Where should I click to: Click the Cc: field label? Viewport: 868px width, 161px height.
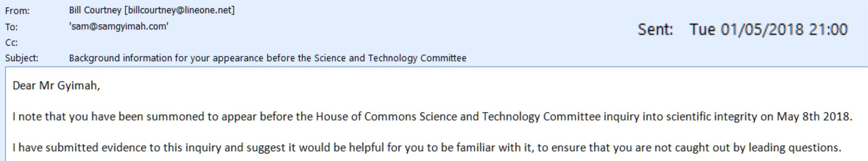(x=11, y=43)
